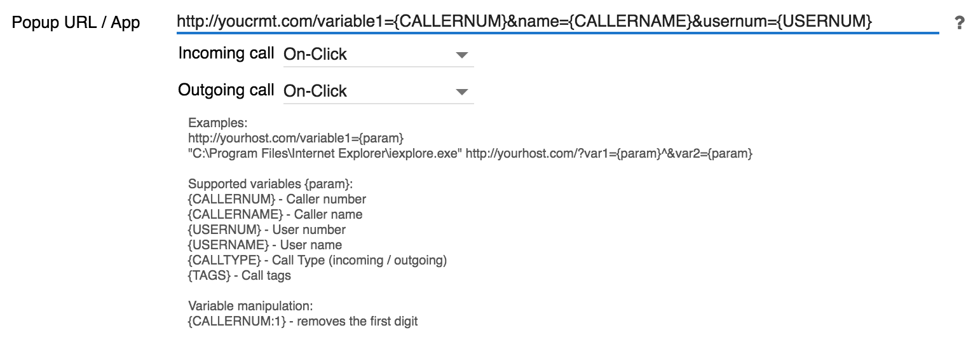Screen dimensions: 980x337
Task: Click the {CALLTYPE} - Call Type line
Action: click(317, 260)
